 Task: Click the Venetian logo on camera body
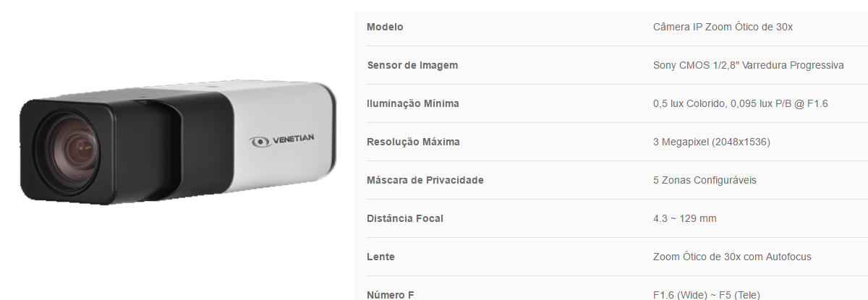281,141
